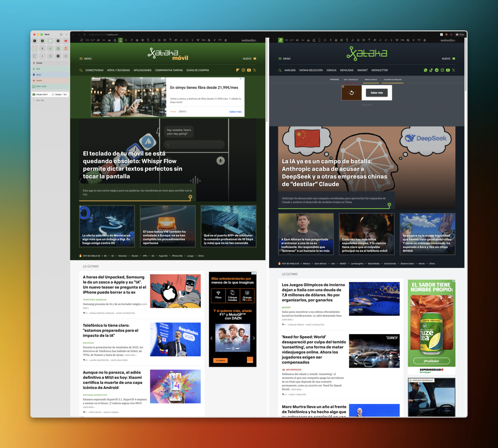This screenshot has height=448, width=498.
Task: Open NEWSLETTER link on Xataka
Action: click(380, 70)
